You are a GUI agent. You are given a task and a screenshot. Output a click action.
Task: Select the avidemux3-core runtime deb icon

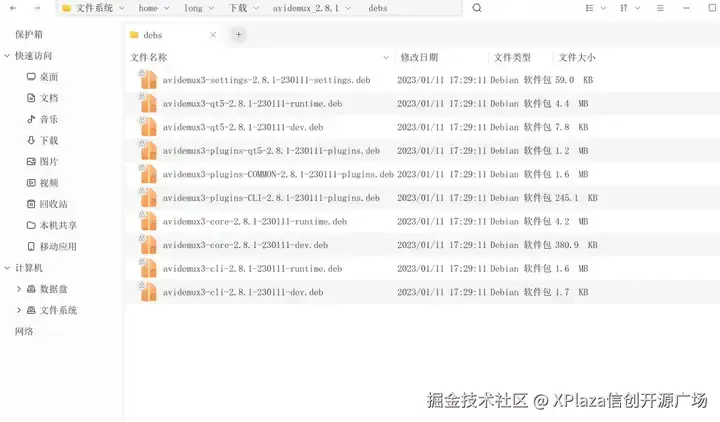coord(148,221)
